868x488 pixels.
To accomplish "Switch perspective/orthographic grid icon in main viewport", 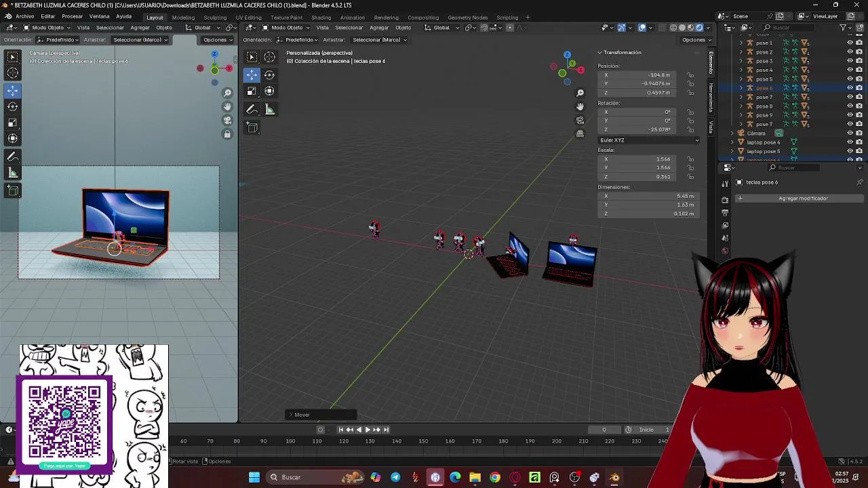I will [x=580, y=134].
